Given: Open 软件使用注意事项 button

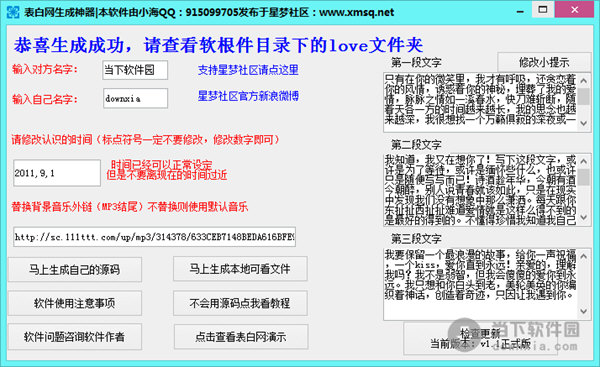Looking at the screenshot, I should click(x=75, y=303).
